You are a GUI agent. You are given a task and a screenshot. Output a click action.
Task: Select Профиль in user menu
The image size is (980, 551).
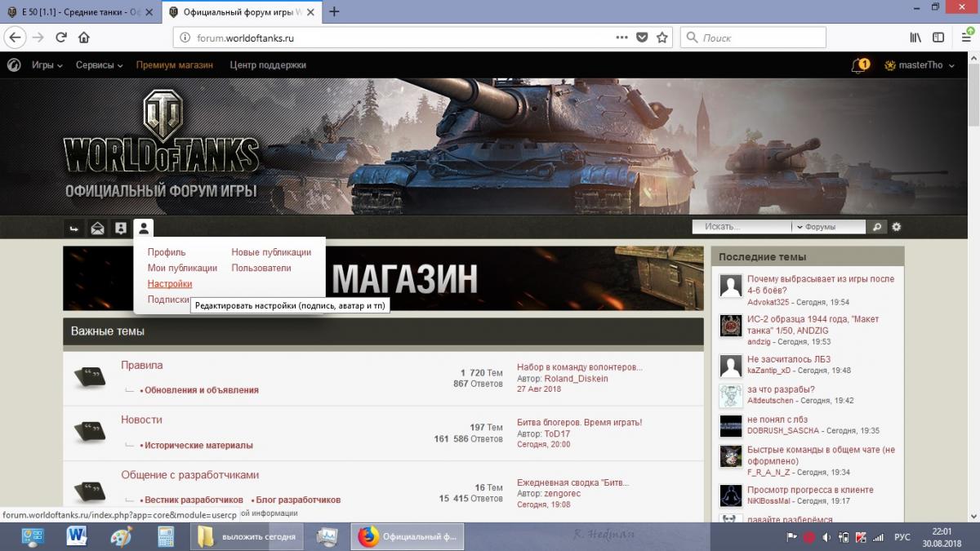pos(167,252)
